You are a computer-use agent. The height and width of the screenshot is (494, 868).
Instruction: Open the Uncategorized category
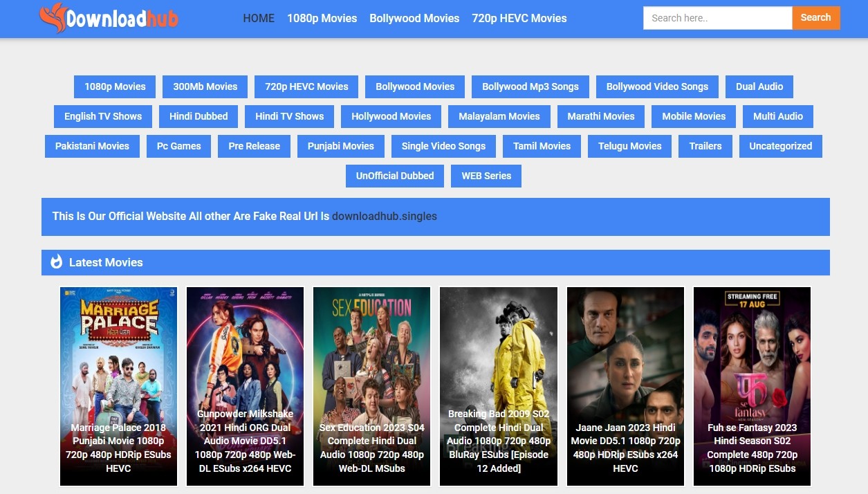781,146
